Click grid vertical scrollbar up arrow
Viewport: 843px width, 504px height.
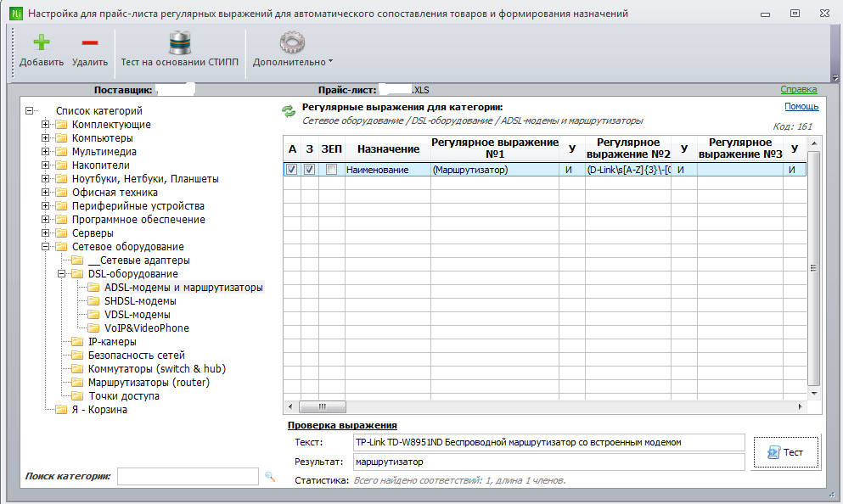(x=813, y=143)
